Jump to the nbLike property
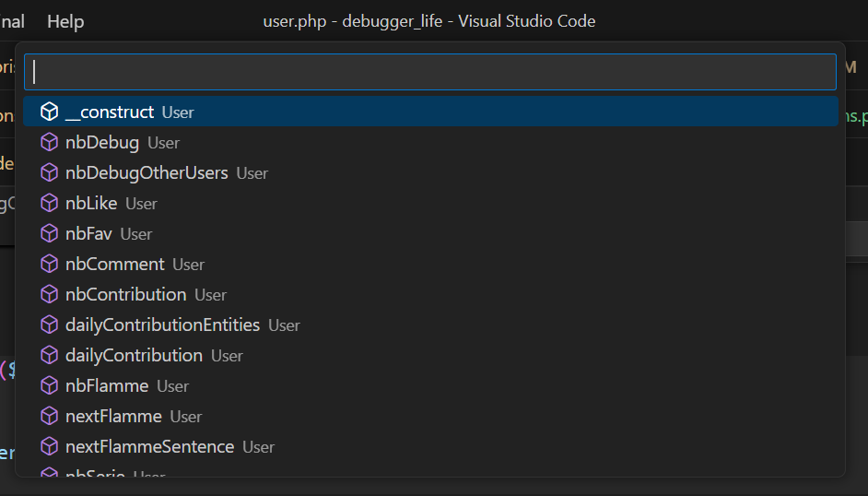 click(x=430, y=203)
